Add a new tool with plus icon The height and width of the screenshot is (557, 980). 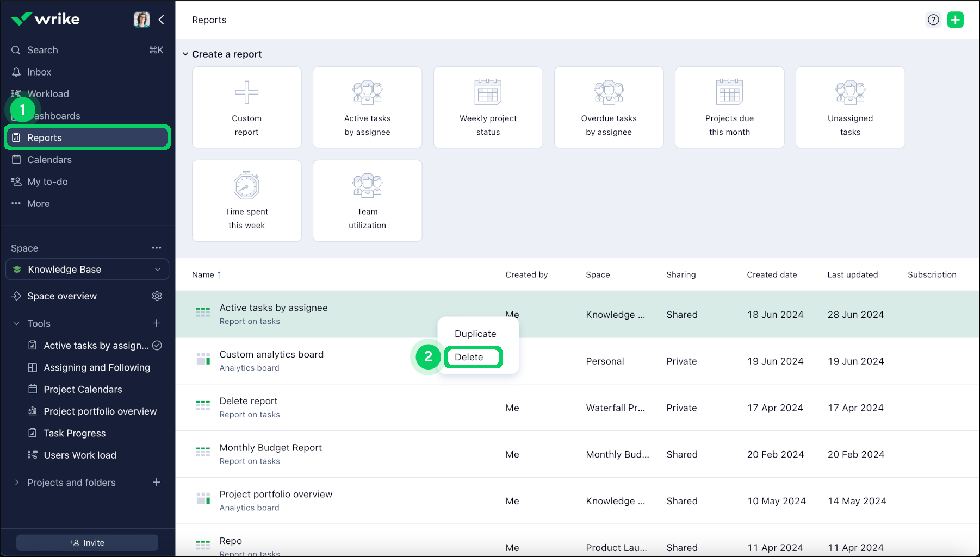click(x=157, y=323)
